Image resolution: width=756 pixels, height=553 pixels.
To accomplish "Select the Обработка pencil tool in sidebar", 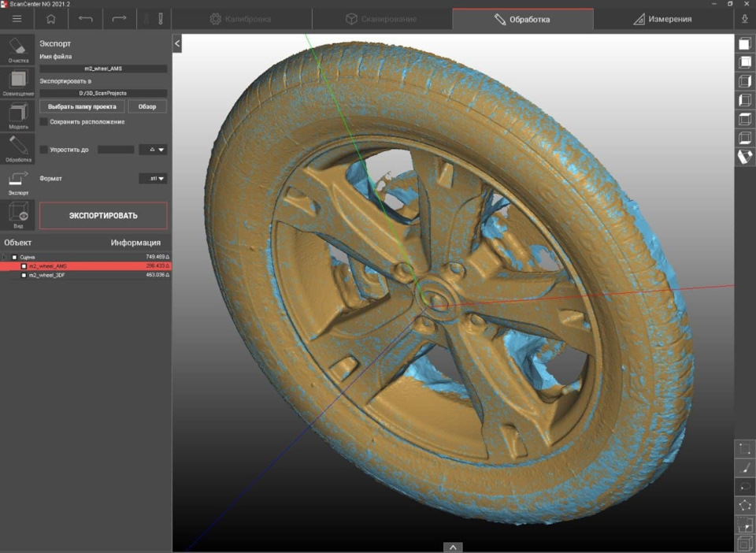I will [x=18, y=149].
